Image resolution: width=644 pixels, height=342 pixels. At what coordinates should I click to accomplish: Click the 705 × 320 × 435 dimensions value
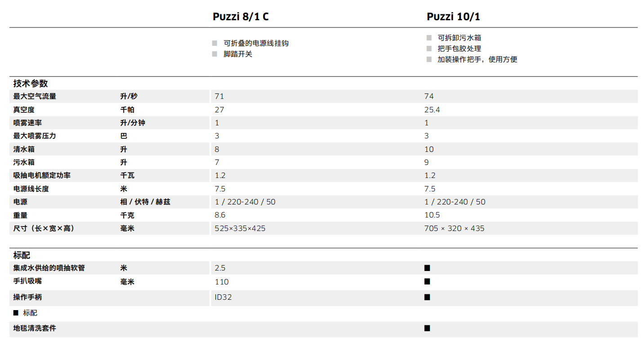(x=454, y=229)
